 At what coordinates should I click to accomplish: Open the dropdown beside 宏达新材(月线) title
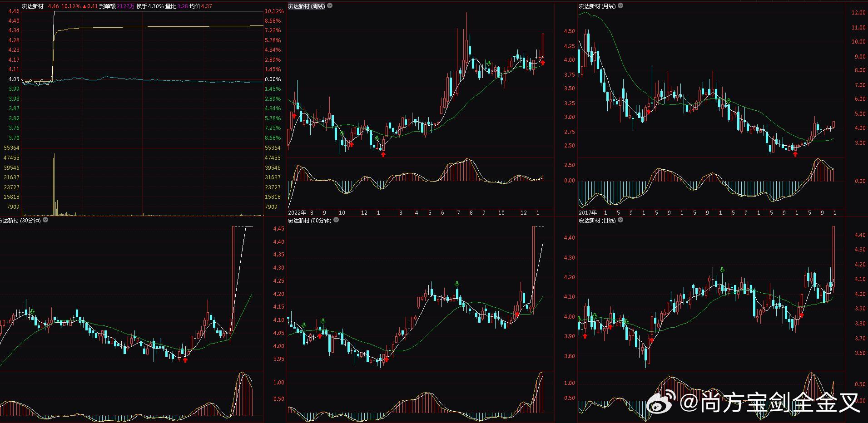point(620,6)
